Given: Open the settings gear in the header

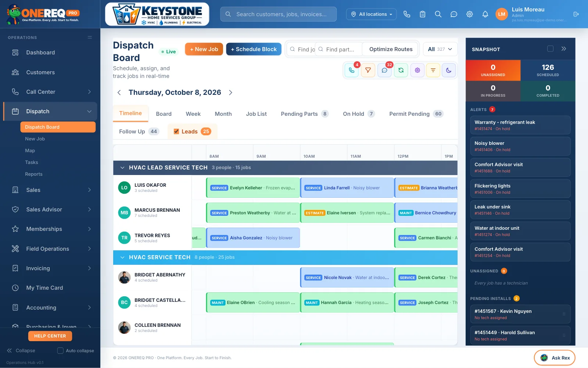Looking at the screenshot, I should point(470,14).
